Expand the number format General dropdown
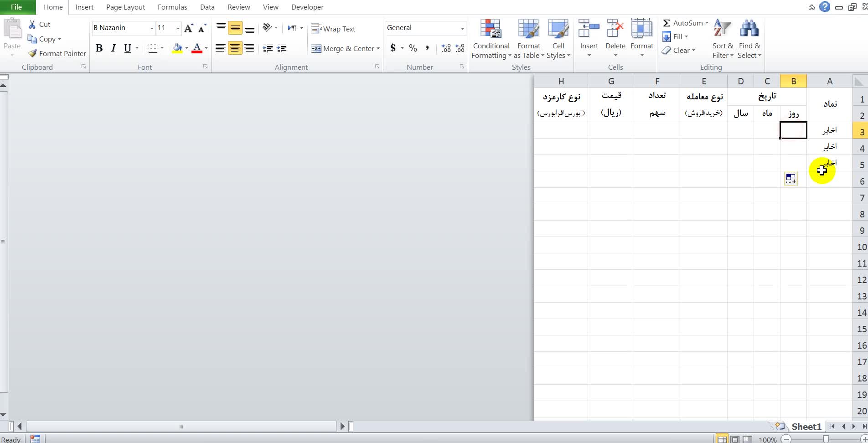Image resolution: width=868 pixels, height=443 pixels. pos(462,28)
